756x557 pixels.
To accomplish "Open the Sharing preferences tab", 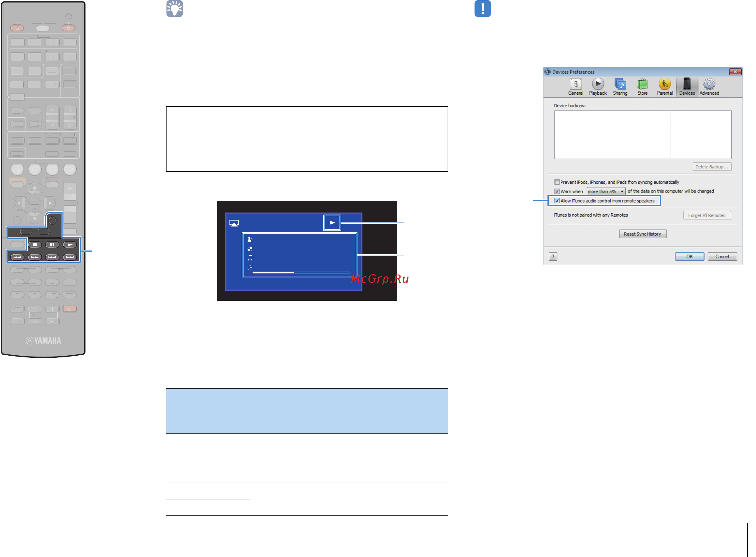I will tap(620, 87).
